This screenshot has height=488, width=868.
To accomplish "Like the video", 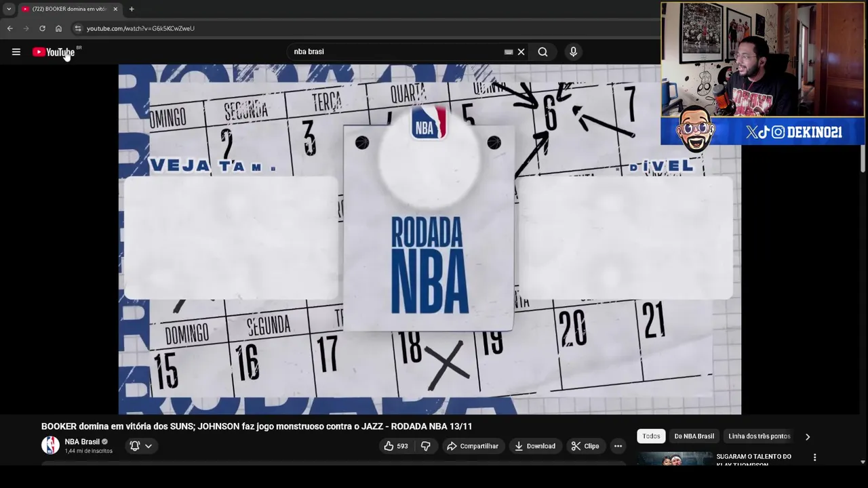I will tap(396, 446).
